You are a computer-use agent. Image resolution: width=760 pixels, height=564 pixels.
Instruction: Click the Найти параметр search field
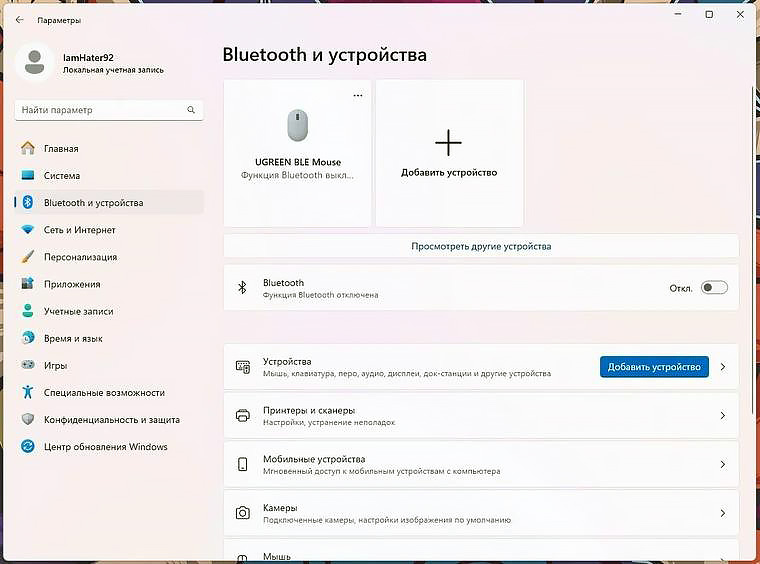tap(109, 110)
